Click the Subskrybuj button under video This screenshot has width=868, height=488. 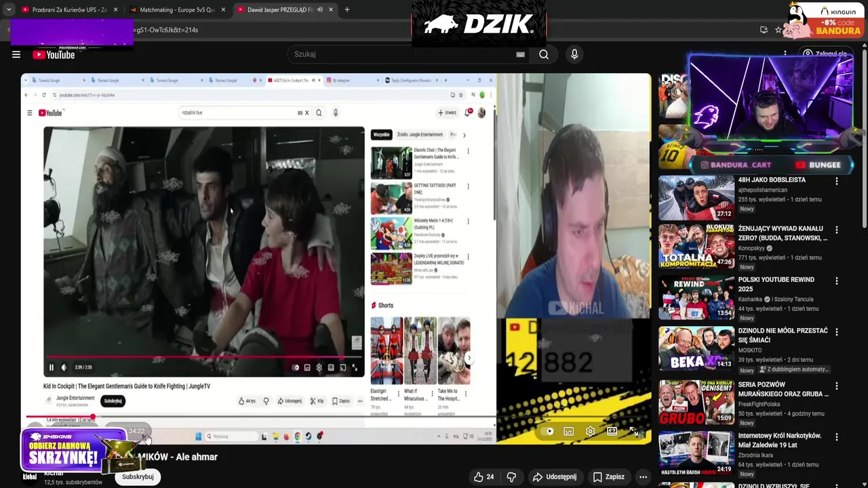tap(138, 477)
